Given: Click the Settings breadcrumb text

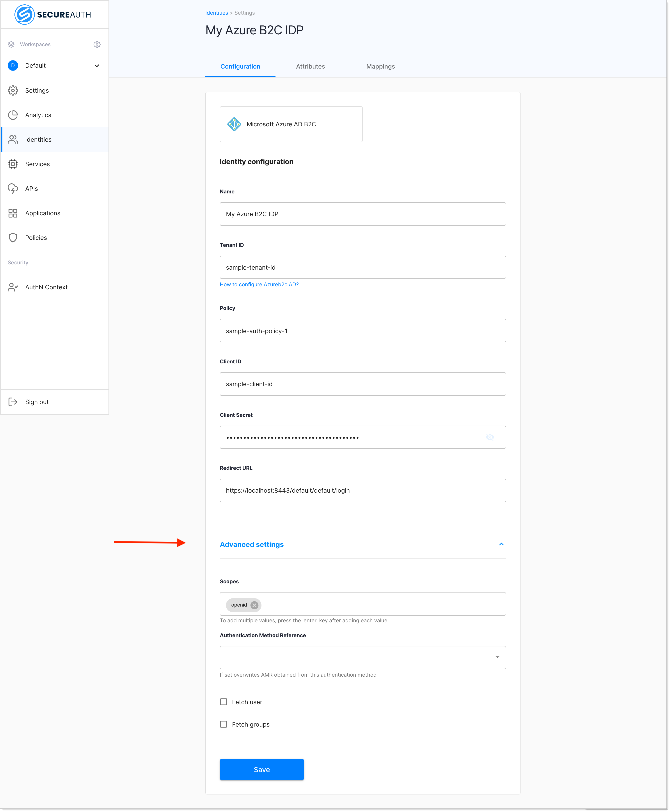Looking at the screenshot, I should pyautogui.click(x=245, y=13).
